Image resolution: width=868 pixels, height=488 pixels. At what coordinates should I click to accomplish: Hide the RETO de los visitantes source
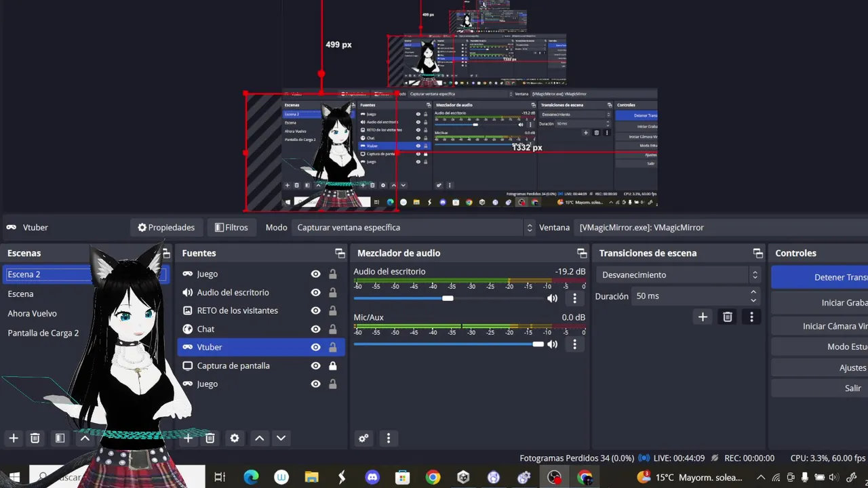click(x=315, y=310)
